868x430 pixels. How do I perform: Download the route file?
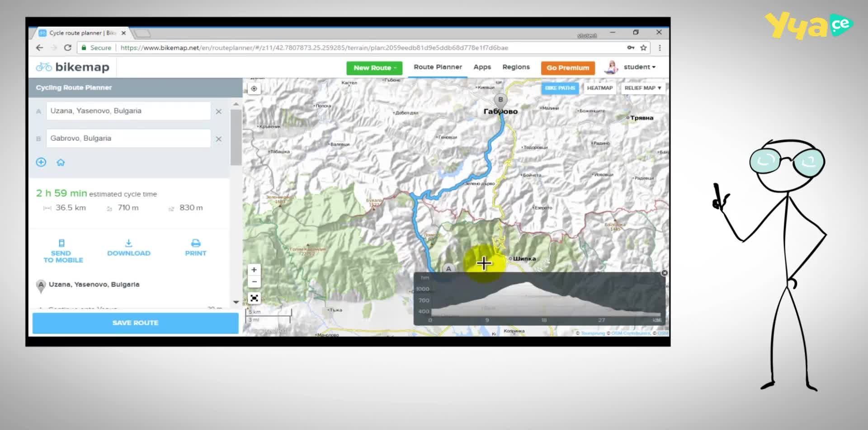[129, 248]
